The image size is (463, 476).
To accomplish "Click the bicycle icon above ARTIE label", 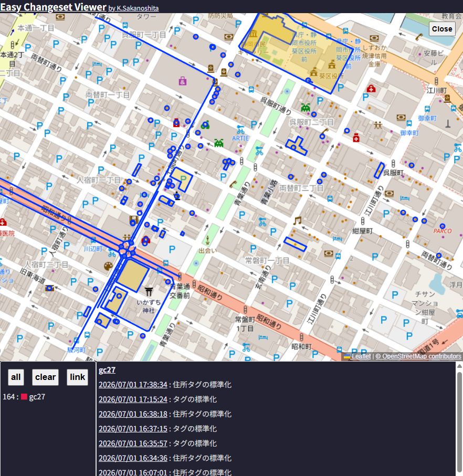I will [240, 130].
